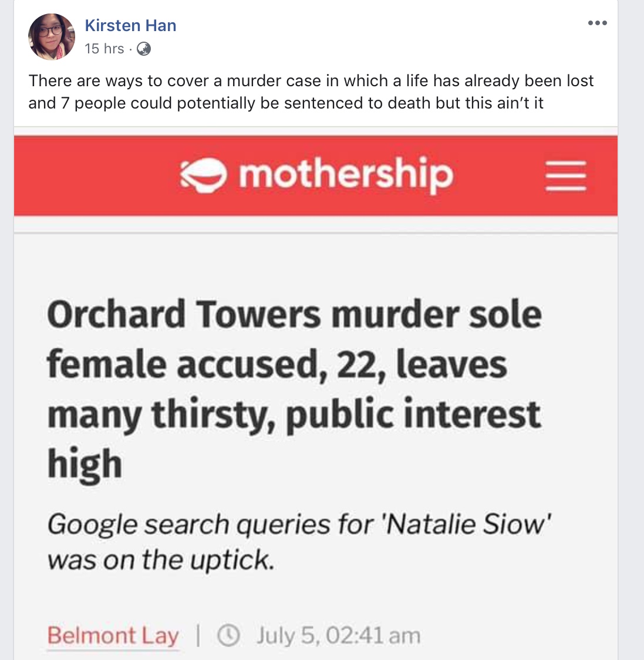Click the word 'thirsty' in the headline

click(213, 415)
